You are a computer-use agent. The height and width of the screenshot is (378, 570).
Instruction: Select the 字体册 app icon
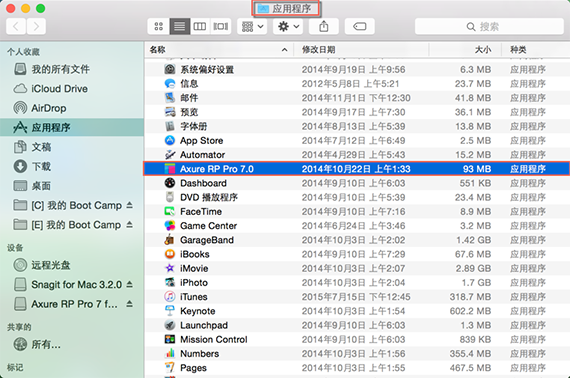tap(170, 126)
